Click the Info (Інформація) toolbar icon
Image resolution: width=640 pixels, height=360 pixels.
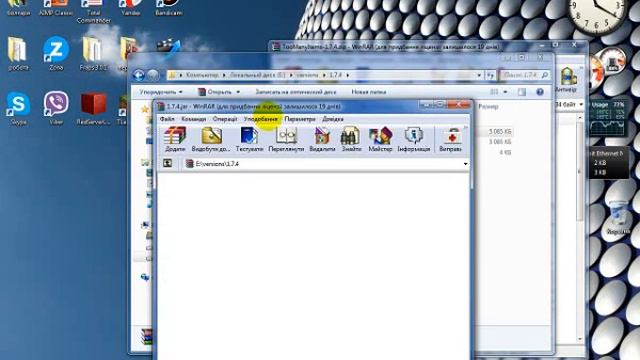pyautogui.click(x=413, y=140)
